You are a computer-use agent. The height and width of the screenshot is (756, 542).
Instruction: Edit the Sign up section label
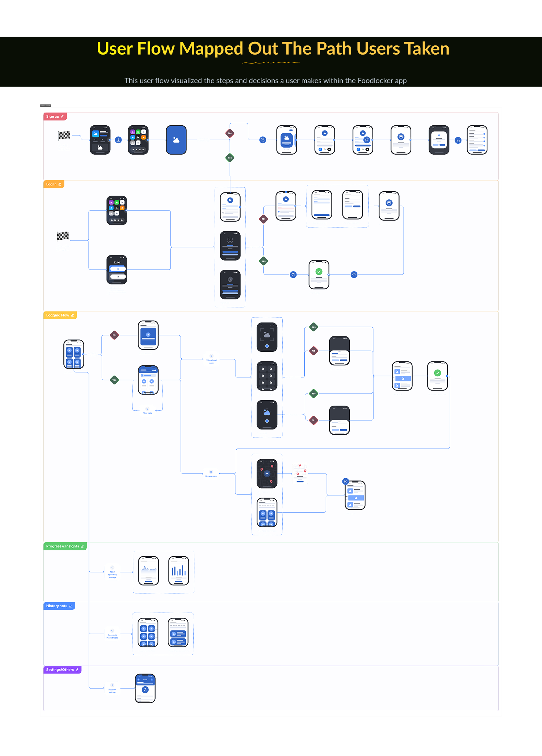[x=55, y=117]
